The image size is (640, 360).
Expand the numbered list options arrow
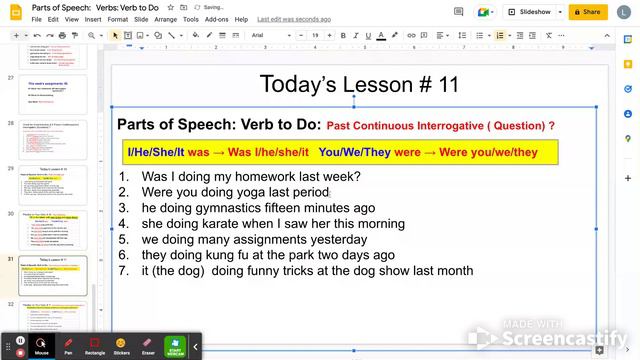click(509, 36)
